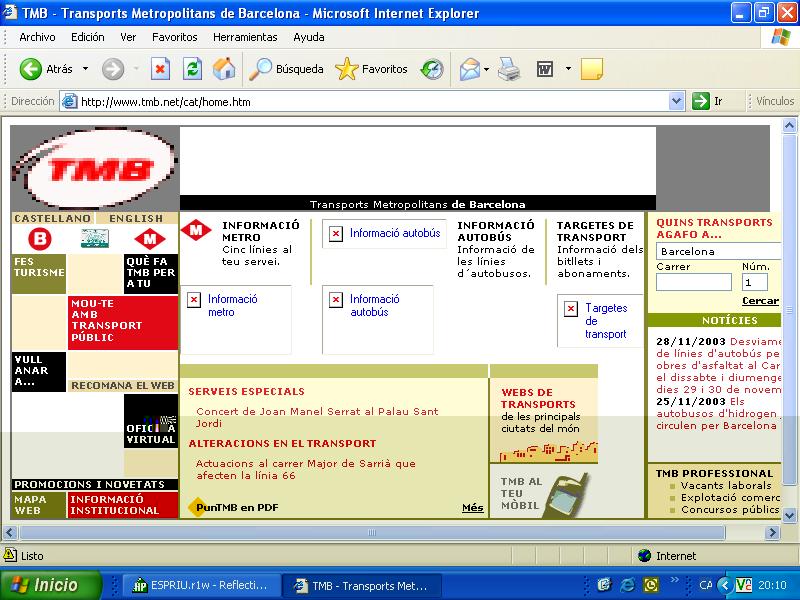Open the Més link
The height and width of the screenshot is (600, 800).
tap(472, 507)
